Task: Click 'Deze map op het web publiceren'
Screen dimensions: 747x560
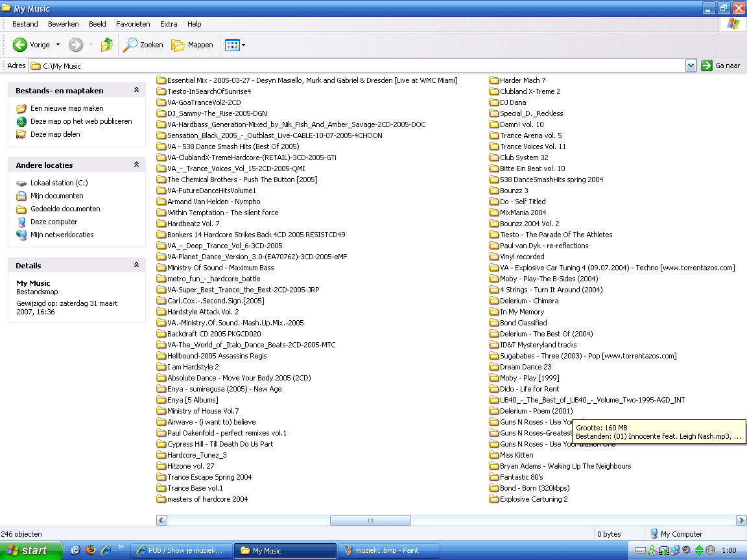Action: (x=81, y=121)
